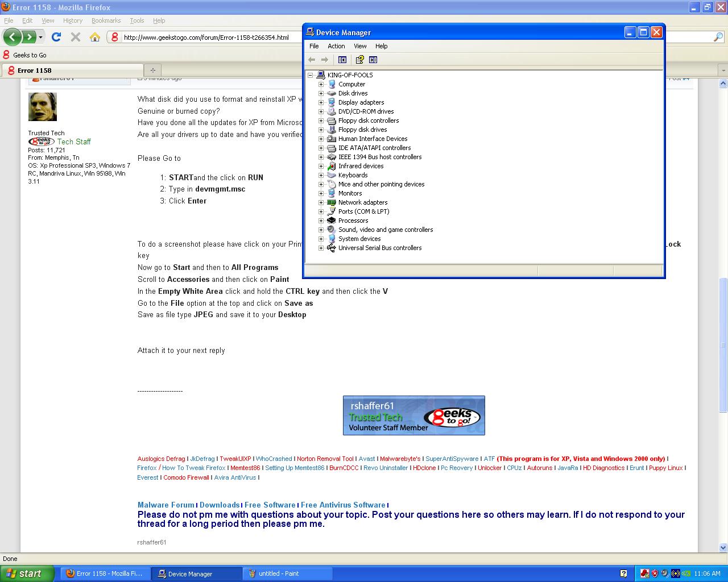Screen dimensions: 728x582
Task: Select IEEE 1394 Bus host controllers row
Action: (380, 157)
